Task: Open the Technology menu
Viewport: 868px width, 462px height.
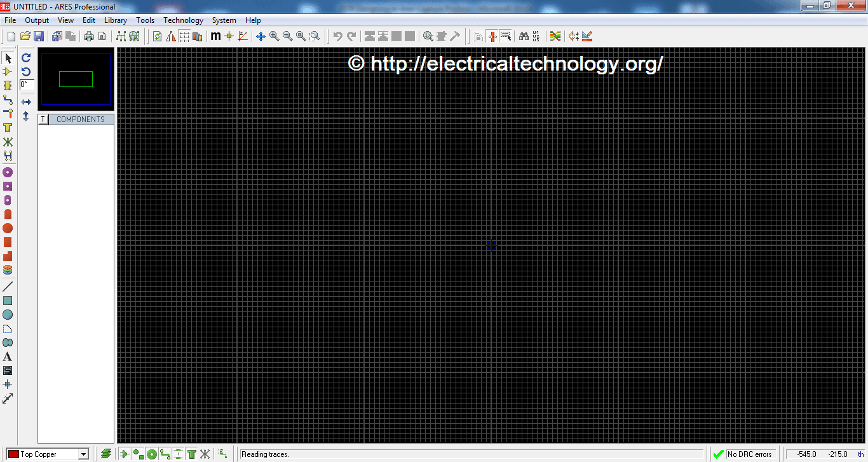Action: point(183,20)
